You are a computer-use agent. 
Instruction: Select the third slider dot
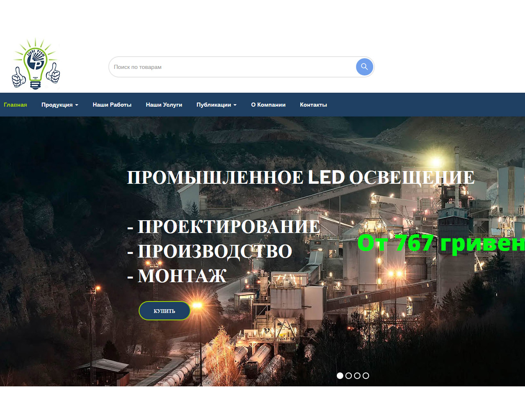[357, 376]
